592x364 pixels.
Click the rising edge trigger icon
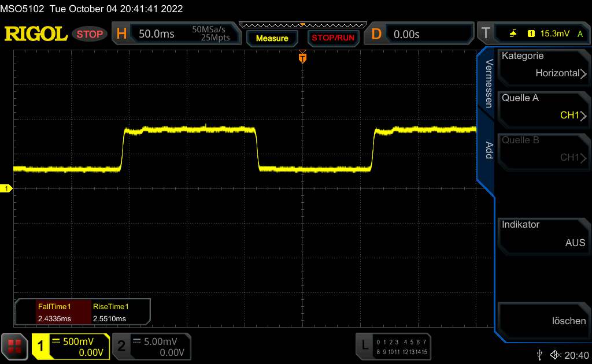click(x=513, y=34)
